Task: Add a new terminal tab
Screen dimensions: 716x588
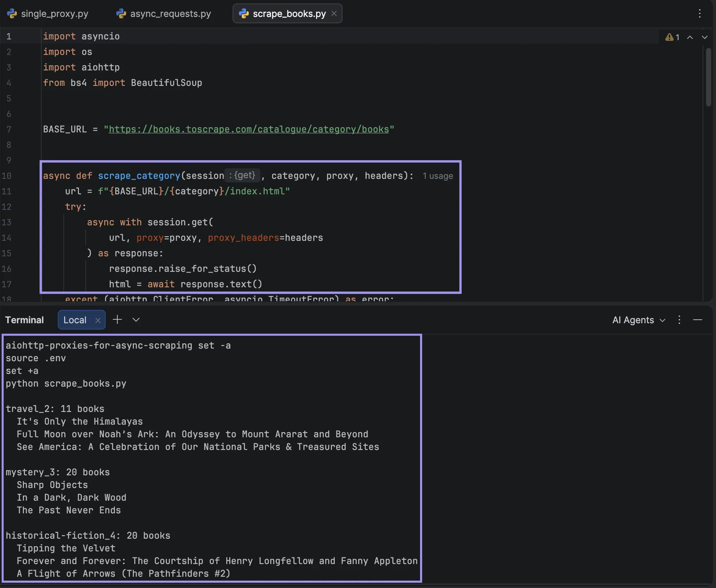Action: click(x=117, y=319)
